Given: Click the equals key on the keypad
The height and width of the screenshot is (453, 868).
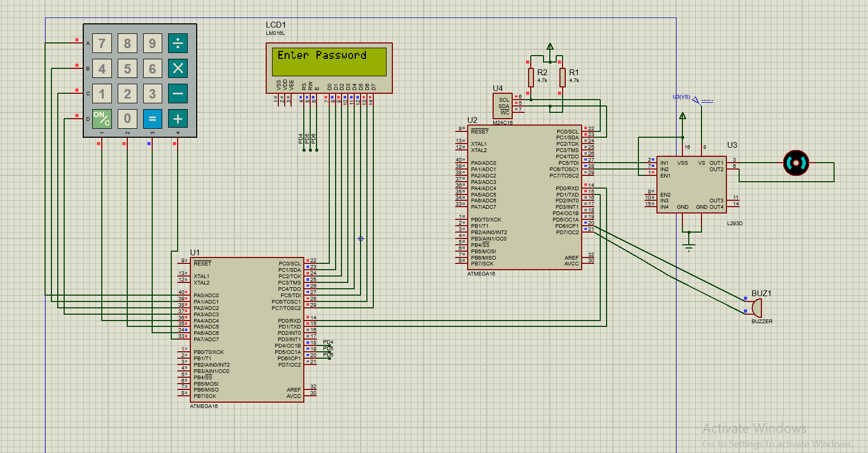Looking at the screenshot, I should pyautogui.click(x=152, y=119).
